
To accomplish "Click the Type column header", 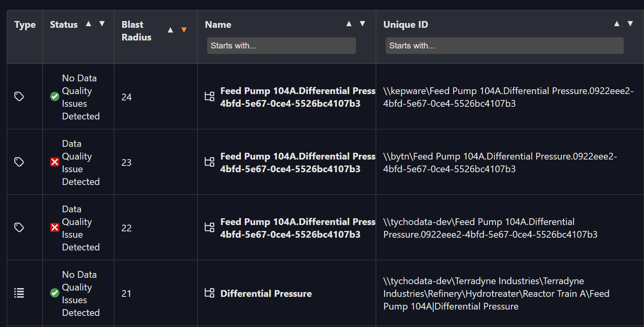I will tap(25, 25).
